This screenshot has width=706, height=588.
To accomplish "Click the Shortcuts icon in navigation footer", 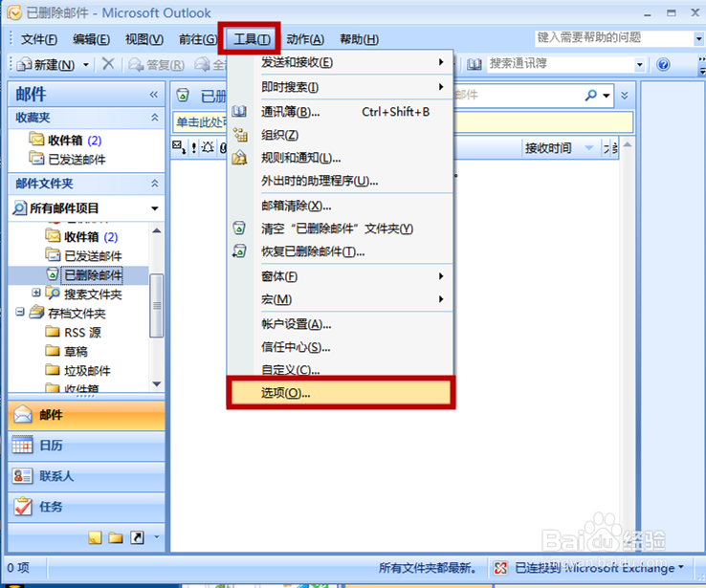I will click(138, 537).
